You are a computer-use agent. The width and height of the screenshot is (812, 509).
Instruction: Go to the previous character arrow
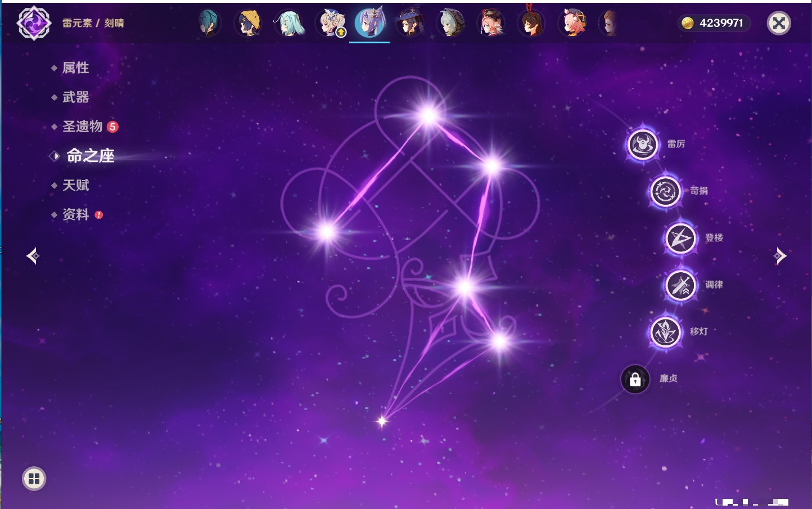[x=33, y=256]
